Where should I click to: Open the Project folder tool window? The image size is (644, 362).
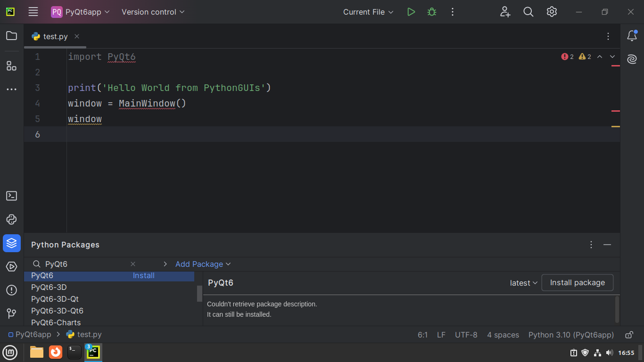tap(12, 36)
